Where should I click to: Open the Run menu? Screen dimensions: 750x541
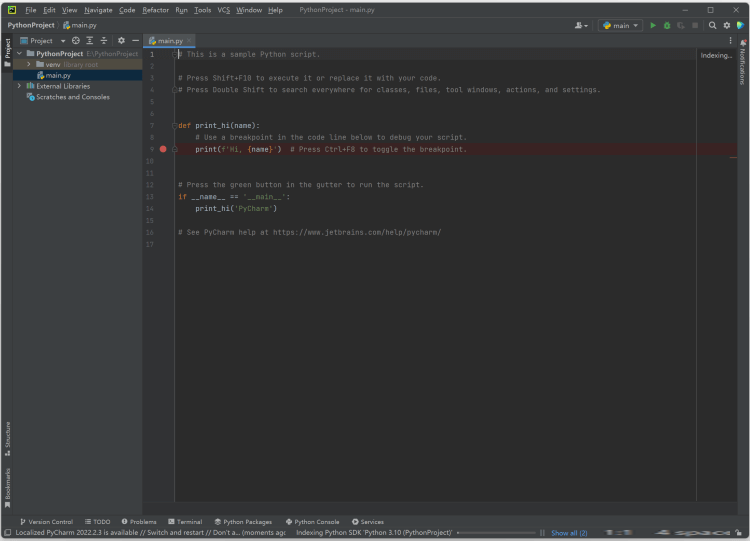click(x=181, y=10)
